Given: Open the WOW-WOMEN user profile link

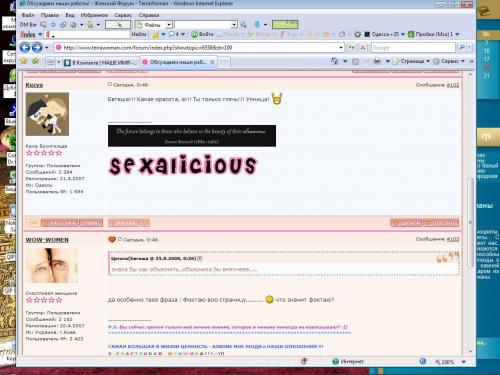Looking at the screenshot, I should [47, 240].
